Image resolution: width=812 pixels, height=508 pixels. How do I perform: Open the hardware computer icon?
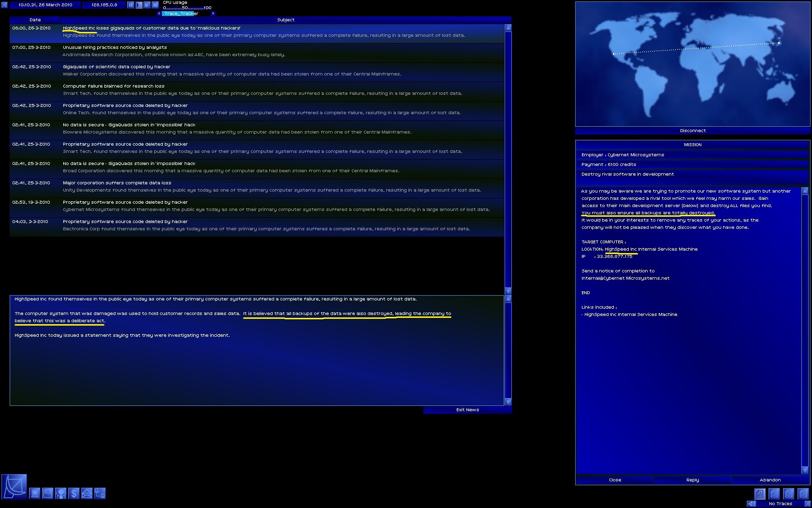(x=35, y=493)
